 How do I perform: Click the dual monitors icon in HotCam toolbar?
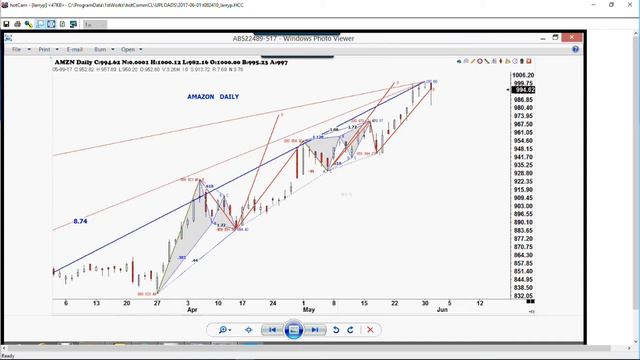tap(73, 24)
